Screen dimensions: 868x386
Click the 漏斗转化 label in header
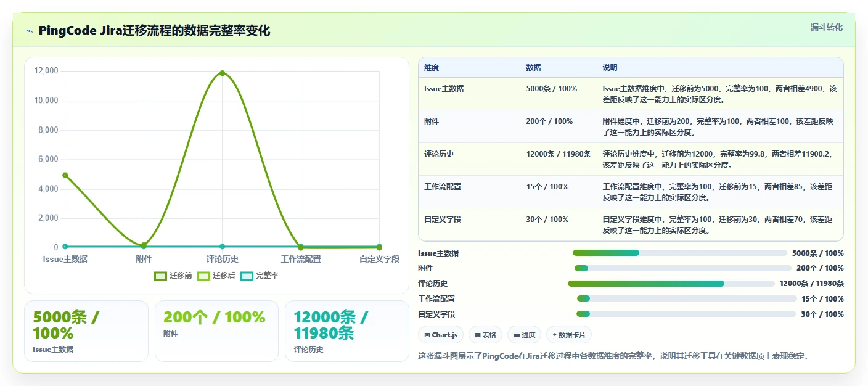click(x=826, y=27)
